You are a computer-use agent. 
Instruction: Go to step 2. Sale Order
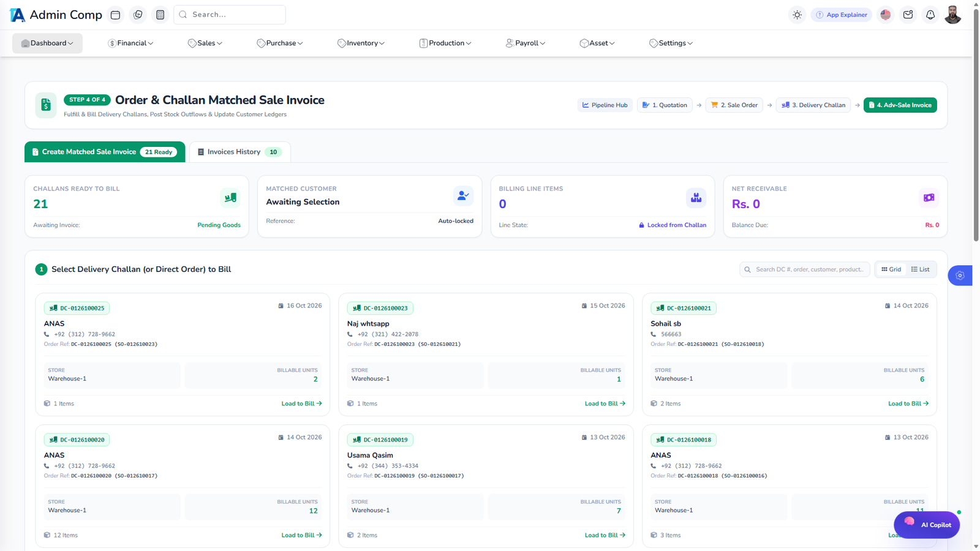[x=734, y=105]
